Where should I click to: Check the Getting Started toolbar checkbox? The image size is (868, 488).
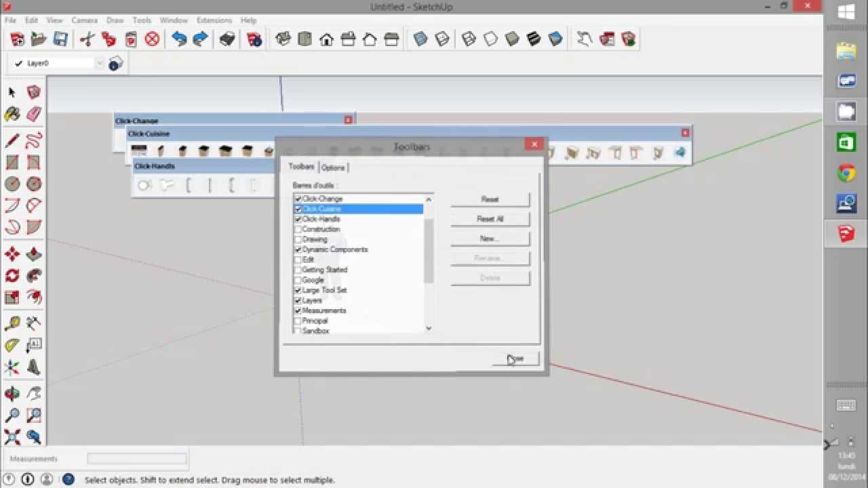298,270
